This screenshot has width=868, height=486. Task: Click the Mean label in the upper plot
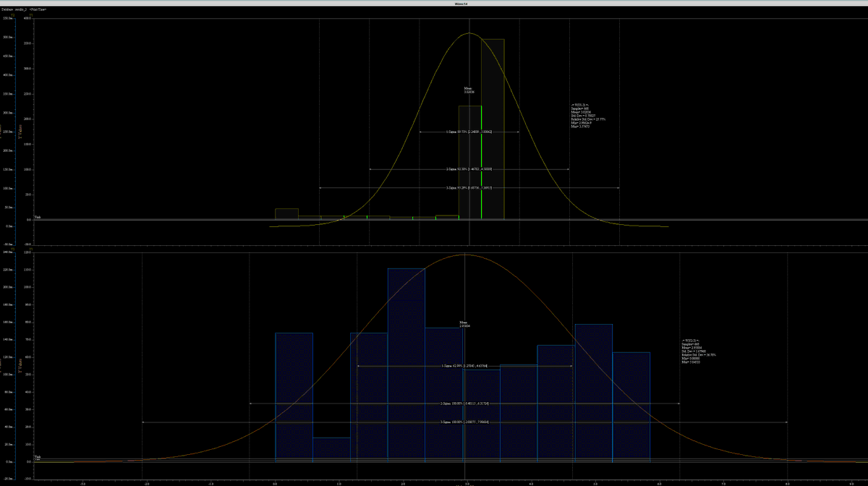pyautogui.click(x=469, y=90)
